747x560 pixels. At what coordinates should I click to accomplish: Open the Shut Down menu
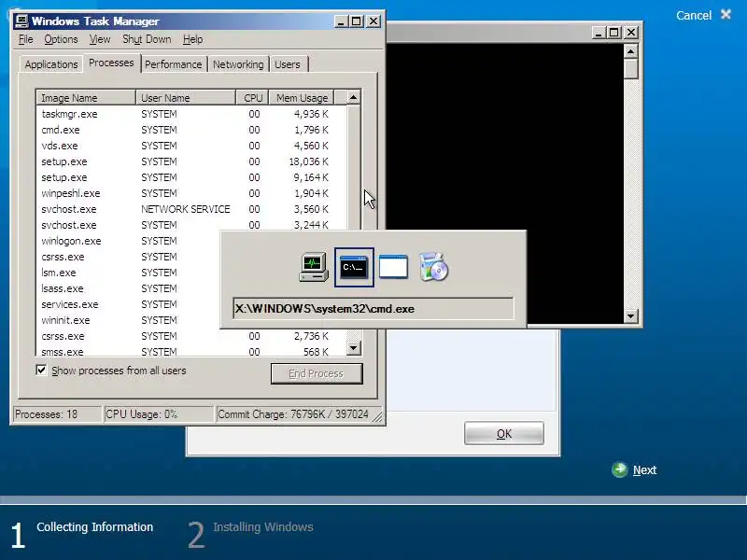click(x=147, y=39)
